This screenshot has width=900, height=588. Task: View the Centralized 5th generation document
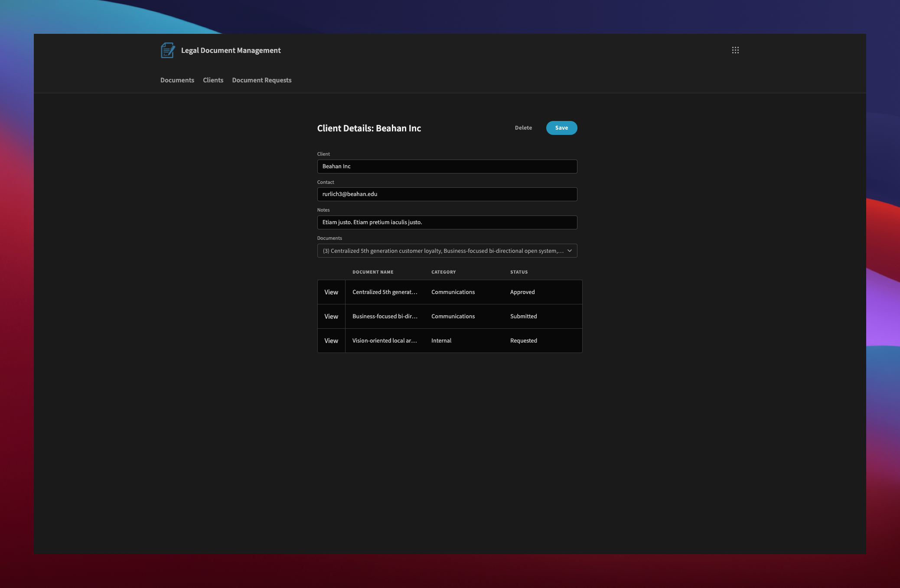(331, 292)
